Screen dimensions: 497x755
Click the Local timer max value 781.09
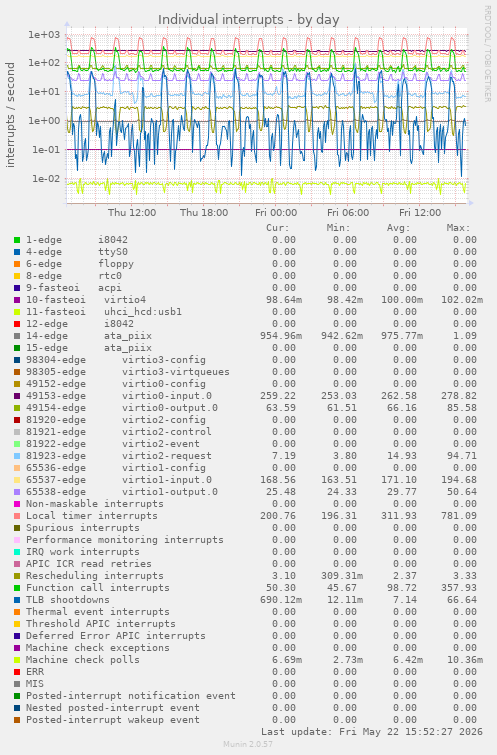click(x=459, y=516)
